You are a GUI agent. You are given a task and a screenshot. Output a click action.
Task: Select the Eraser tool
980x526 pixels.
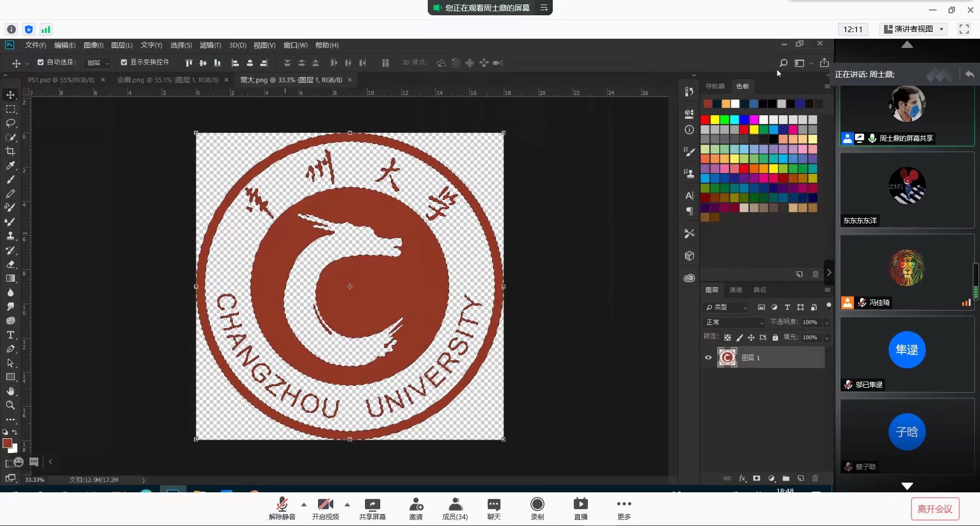coord(10,264)
